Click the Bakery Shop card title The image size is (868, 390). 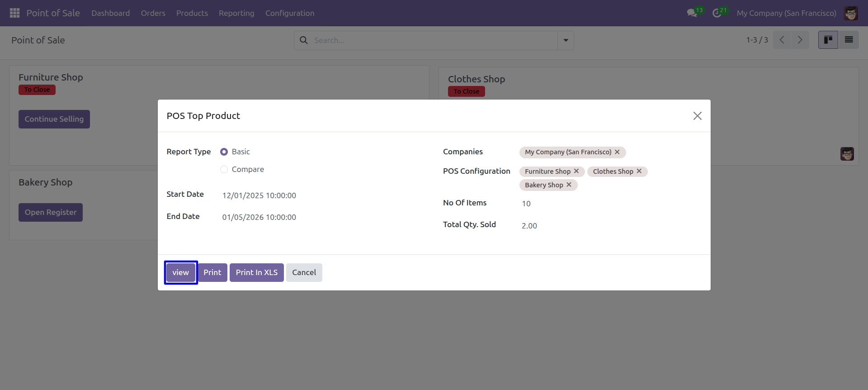[46, 182]
